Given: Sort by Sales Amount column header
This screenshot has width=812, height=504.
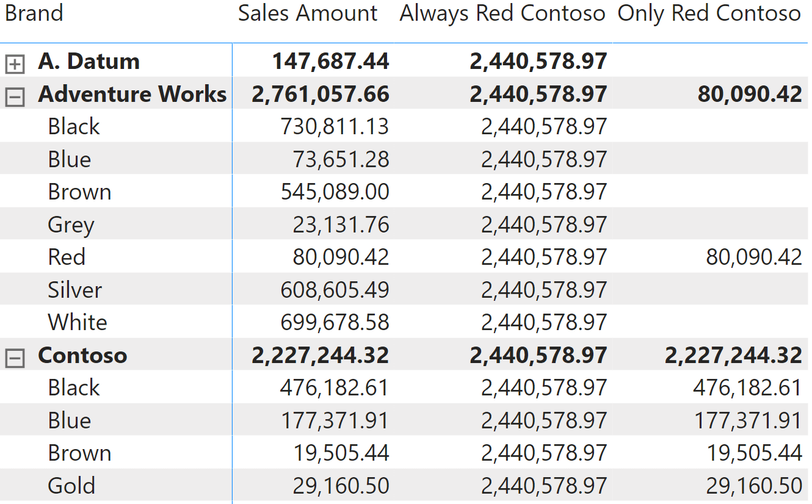Looking at the screenshot, I should point(308,13).
